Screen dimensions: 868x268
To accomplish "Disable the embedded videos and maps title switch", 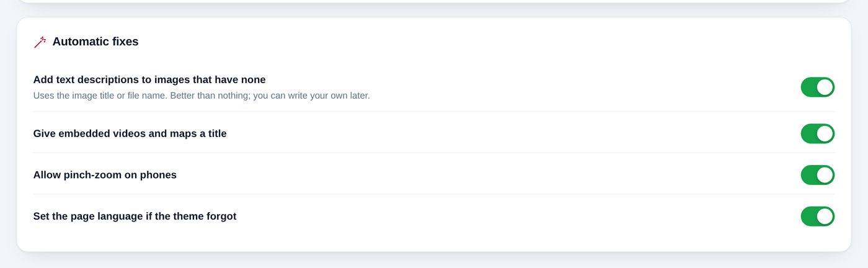I will 818,133.
